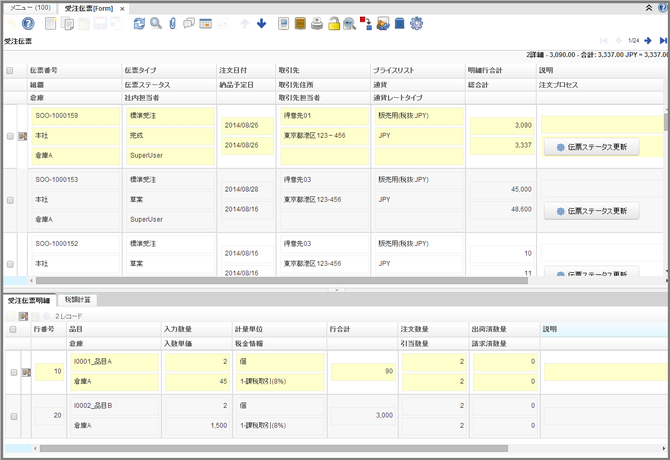Image resolution: width=670 pixels, height=460 pixels.
Task: Open the Find records magnifier tool
Action: click(x=156, y=23)
